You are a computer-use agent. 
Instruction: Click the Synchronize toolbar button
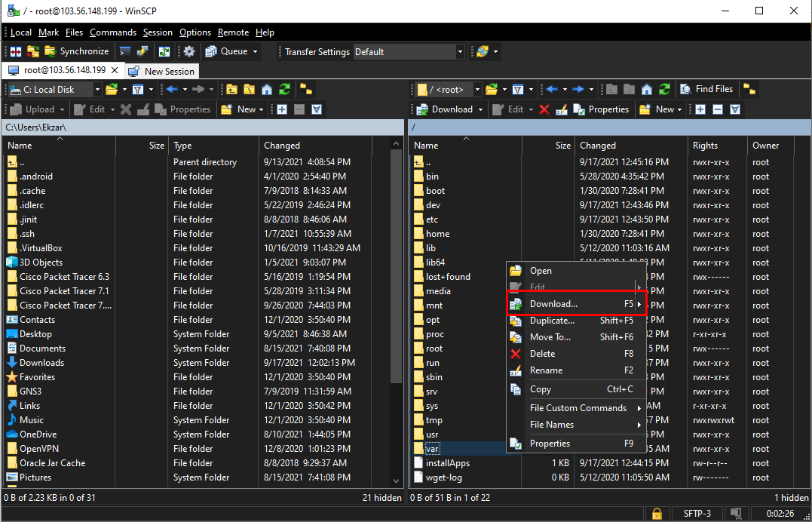(x=77, y=51)
